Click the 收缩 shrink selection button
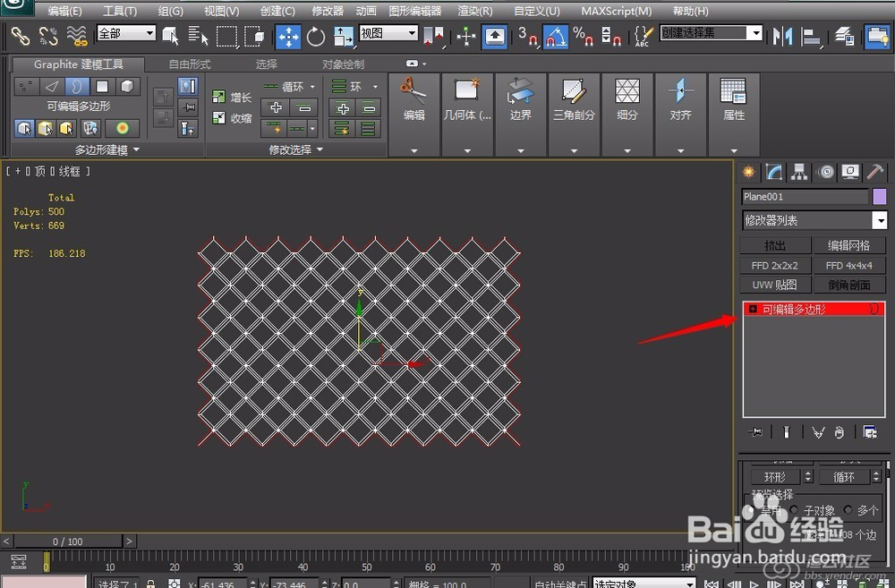The image size is (895, 588). pyautogui.click(x=232, y=118)
